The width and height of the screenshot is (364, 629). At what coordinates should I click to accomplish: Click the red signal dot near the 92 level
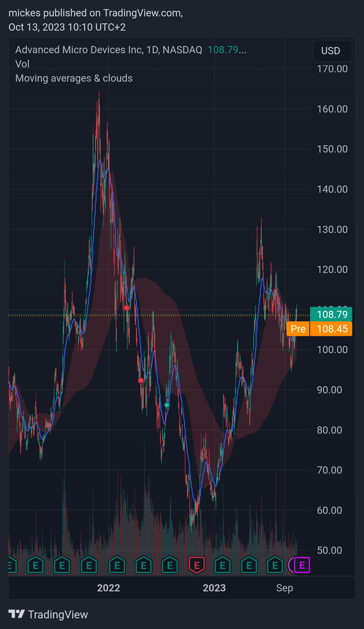coord(141,380)
